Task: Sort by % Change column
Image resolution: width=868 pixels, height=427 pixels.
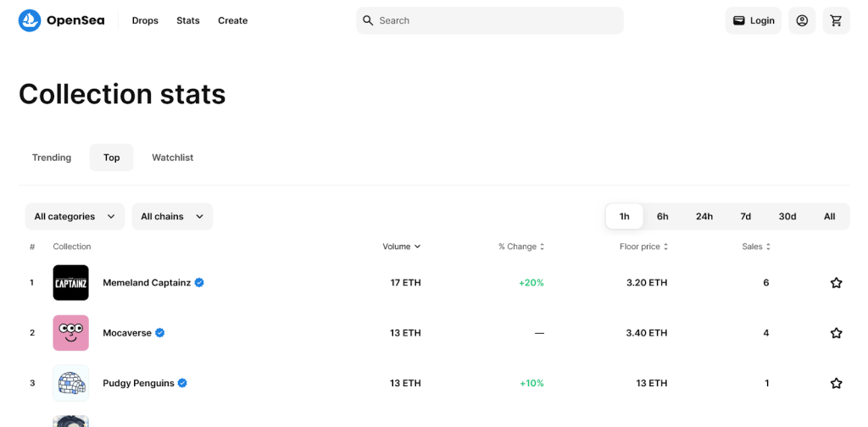Action: coord(521,247)
